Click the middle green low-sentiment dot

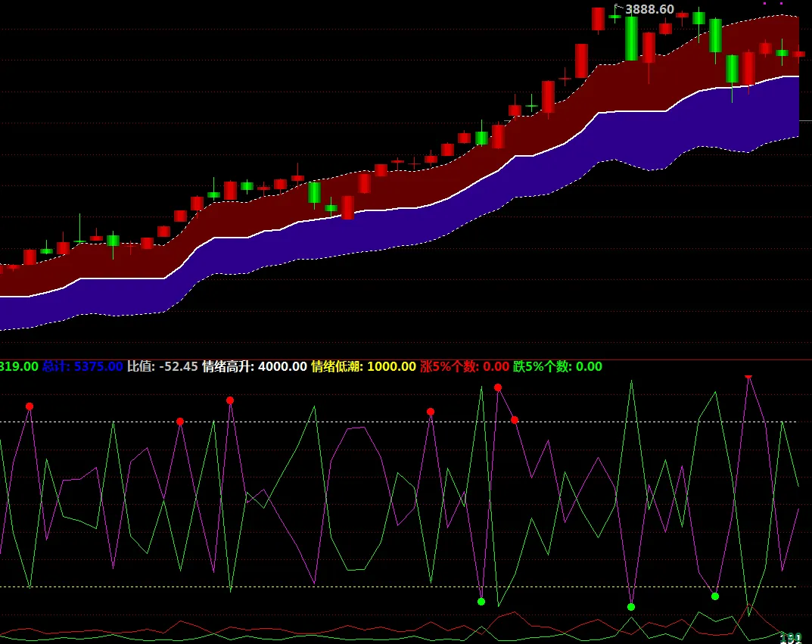click(x=630, y=607)
